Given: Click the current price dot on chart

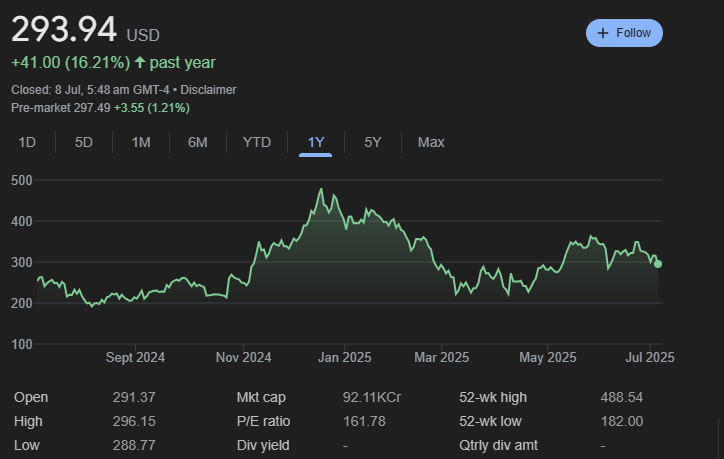Looking at the screenshot, I should coord(658,264).
